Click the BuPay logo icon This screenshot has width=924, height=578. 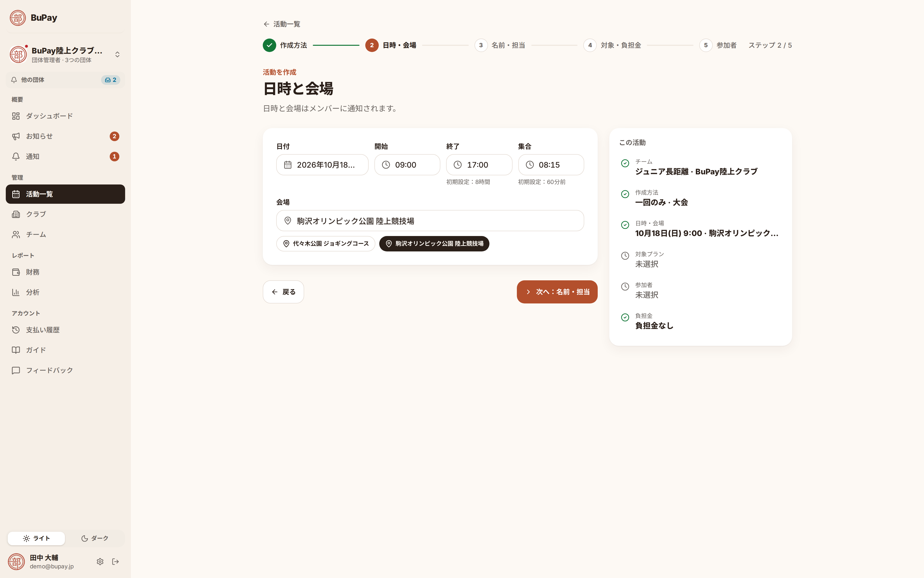point(18,18)
